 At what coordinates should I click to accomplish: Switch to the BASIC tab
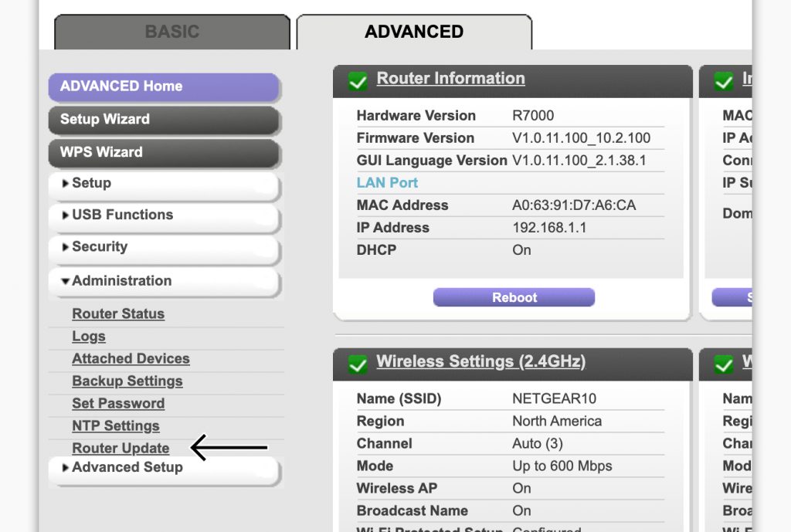pos(171,31)
